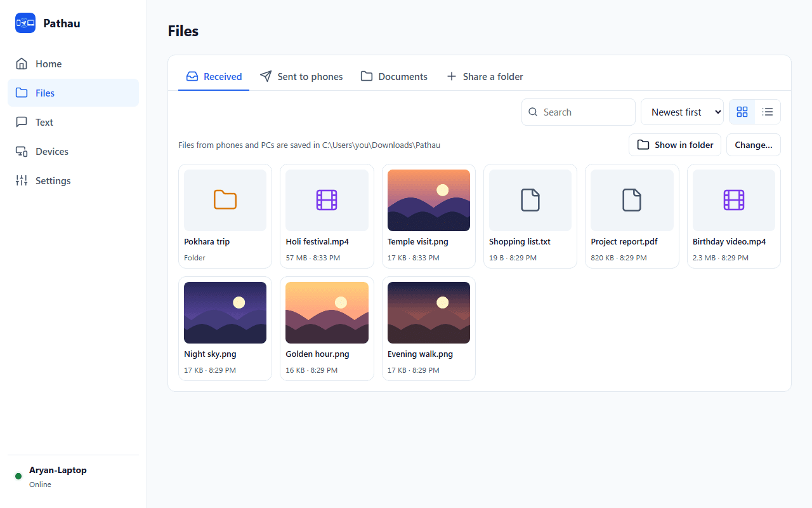
Task: Go to Devices in the sidebar
Action: 73,151
